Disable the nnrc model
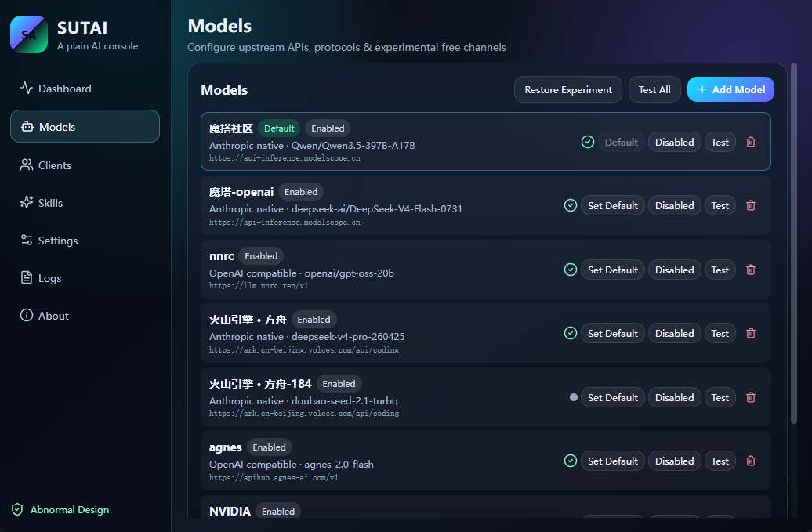Screen dimensions: 812x532 click(x=674, y=270)
